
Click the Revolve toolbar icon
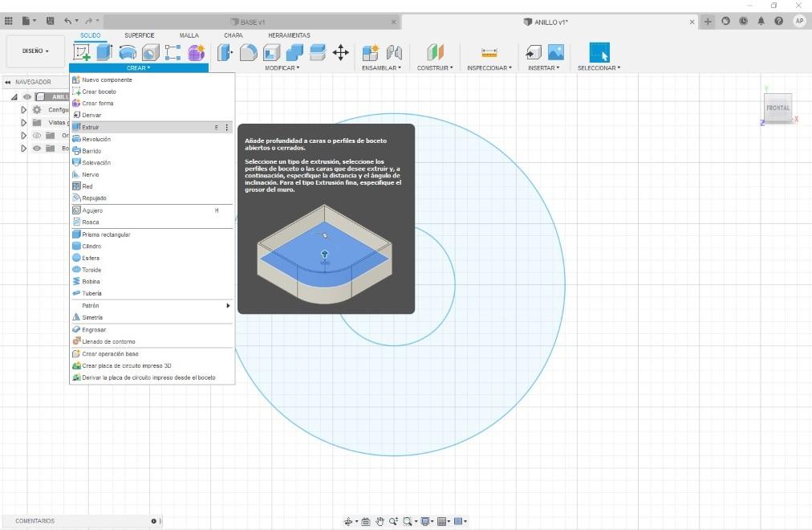(x=128, y=52)
